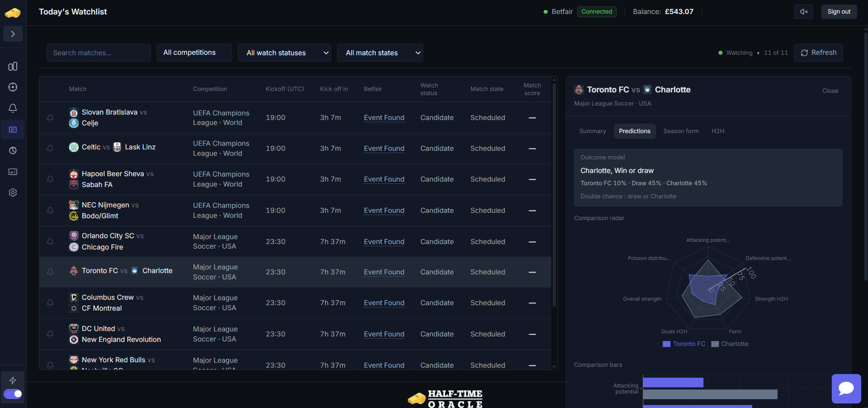The height and width of the screenshot is (408, 868).
Task: Click Toronto FC crest in detail panel header
Action: (579, 90)
